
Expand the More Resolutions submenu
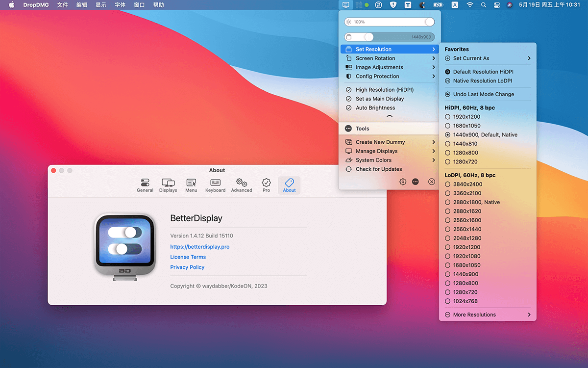click(x=488, y=315)
